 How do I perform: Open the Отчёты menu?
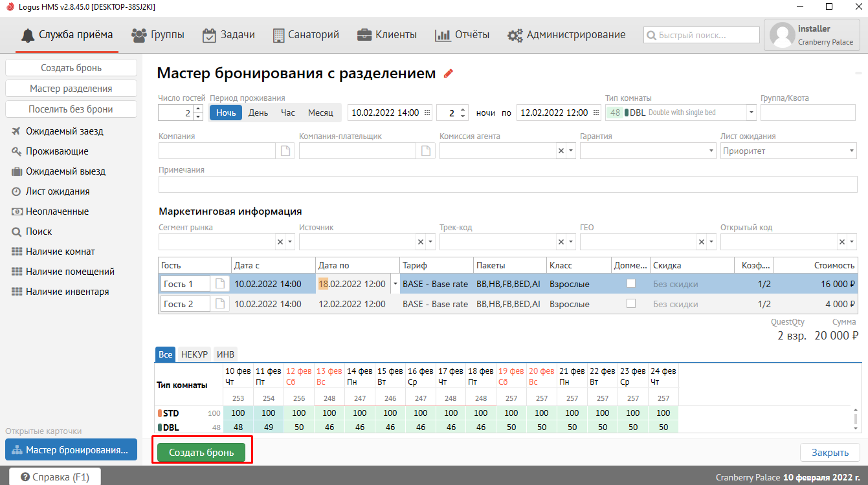pyautogui.click(x=462, y=35)
